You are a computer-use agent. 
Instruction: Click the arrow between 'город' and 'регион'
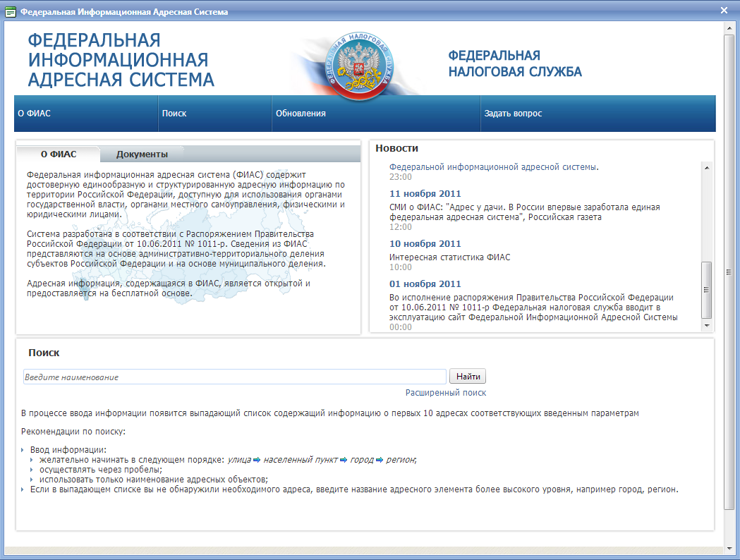coord(380,460)
